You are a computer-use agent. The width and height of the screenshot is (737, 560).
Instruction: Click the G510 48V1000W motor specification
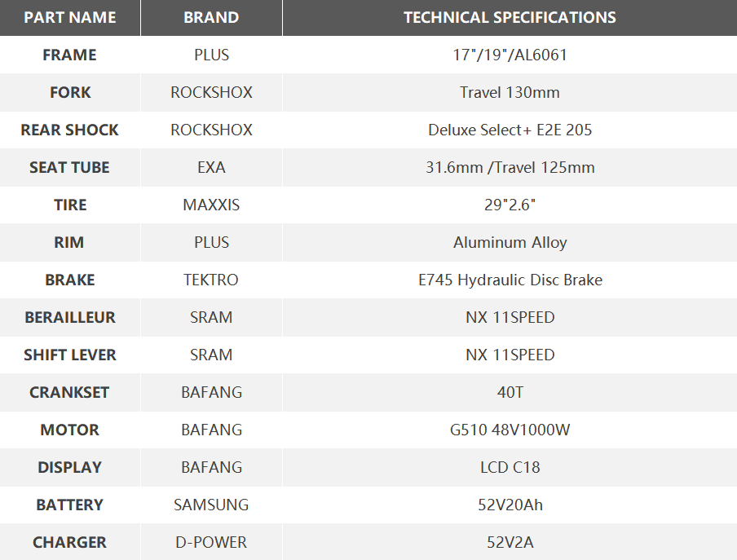(510, 430)
